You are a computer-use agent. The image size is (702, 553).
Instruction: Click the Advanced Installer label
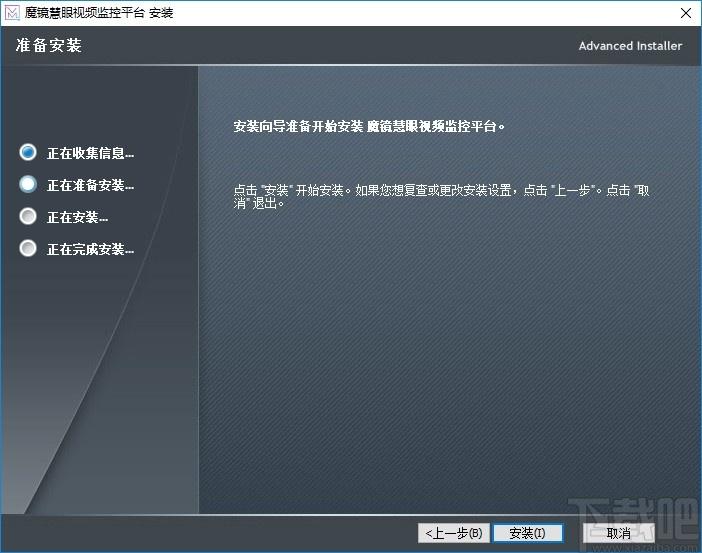click(630, 46)
